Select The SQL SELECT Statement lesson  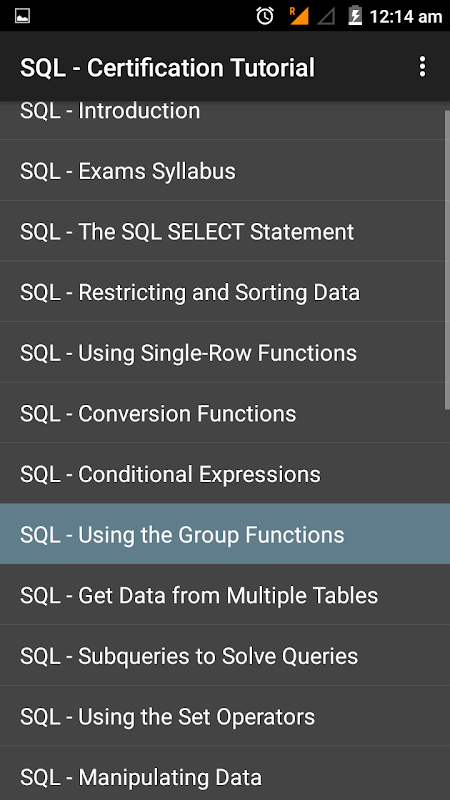(225, 231)
